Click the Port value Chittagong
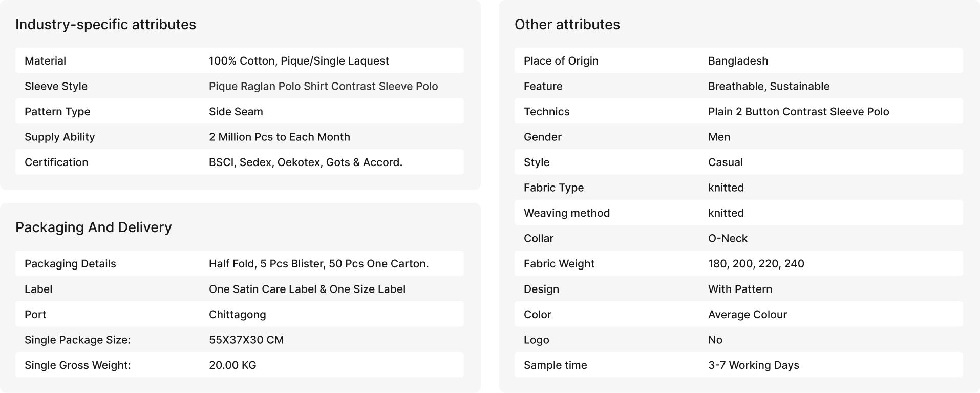This screenshot has height=393, width=980. [238, 315]
